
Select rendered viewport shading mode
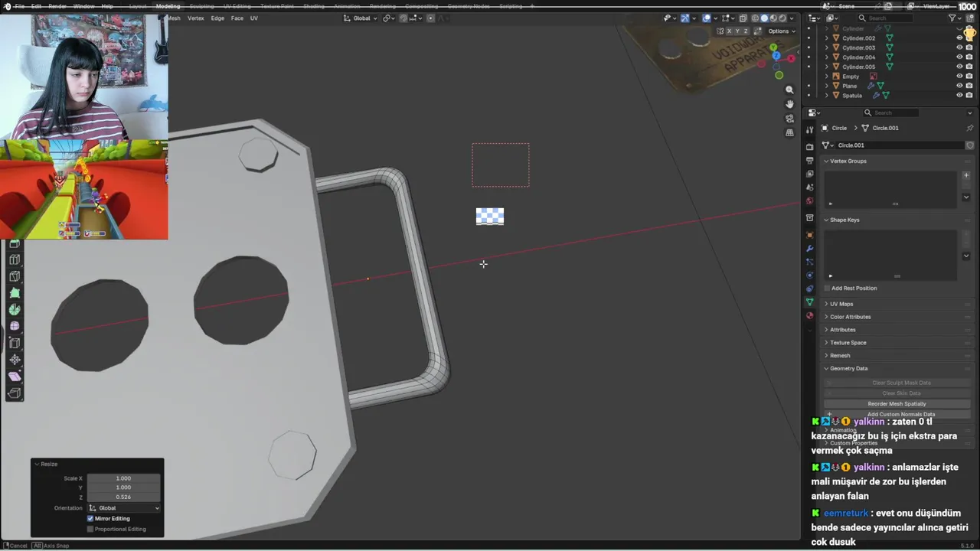click(782, 18)
